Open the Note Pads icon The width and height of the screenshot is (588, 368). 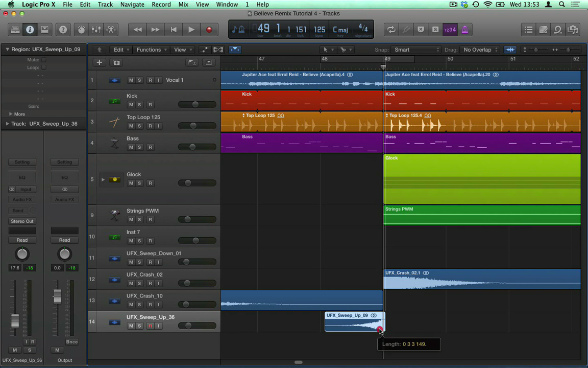click(x=543, y=30)
